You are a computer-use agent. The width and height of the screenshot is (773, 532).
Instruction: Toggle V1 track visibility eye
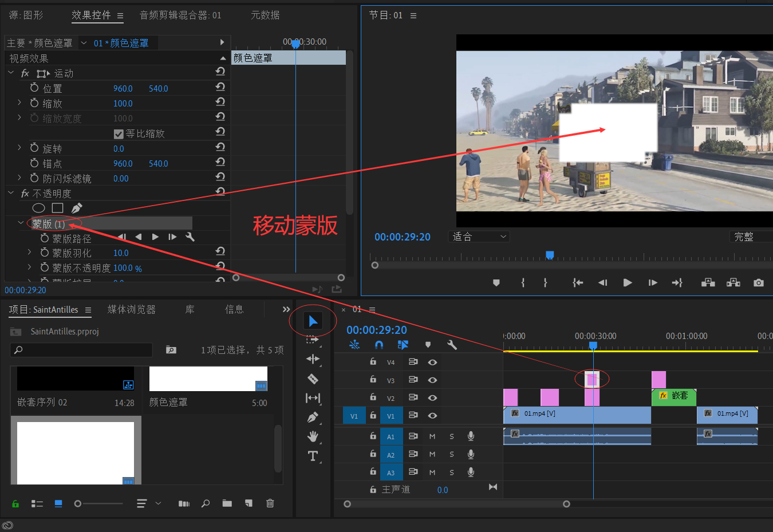pyautogui.click(x=432, y=415)
